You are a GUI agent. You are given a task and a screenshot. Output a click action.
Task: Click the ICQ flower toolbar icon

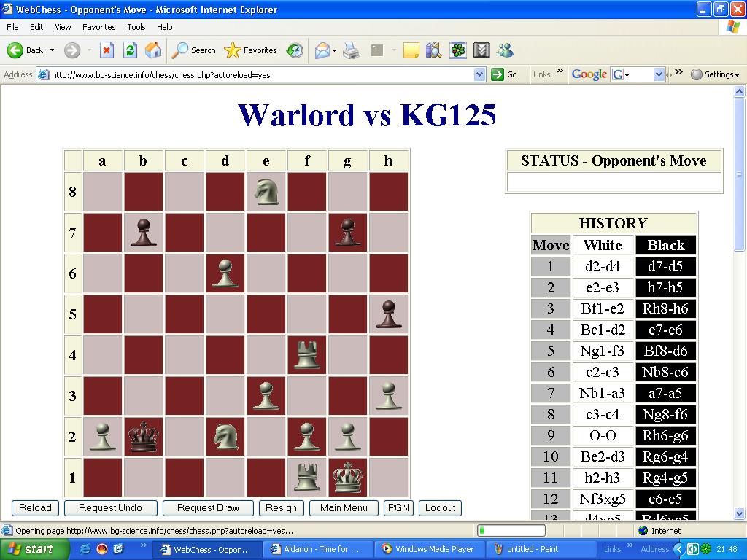click(x=457, y=50)
